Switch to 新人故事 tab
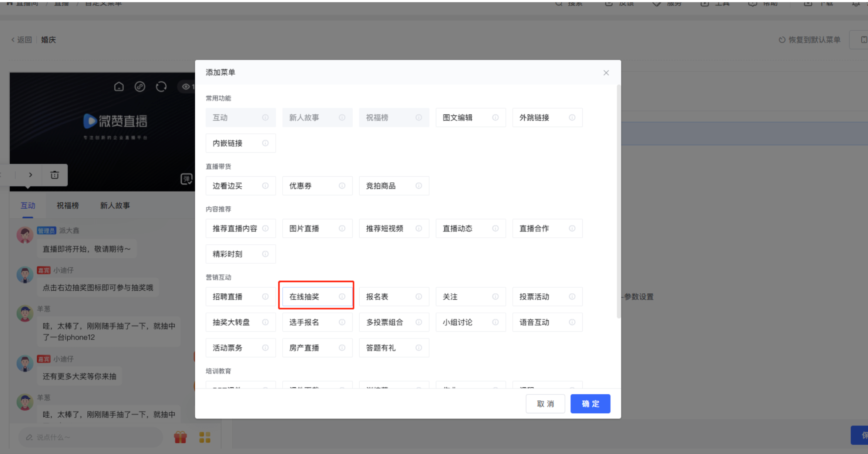 [115, 206]
